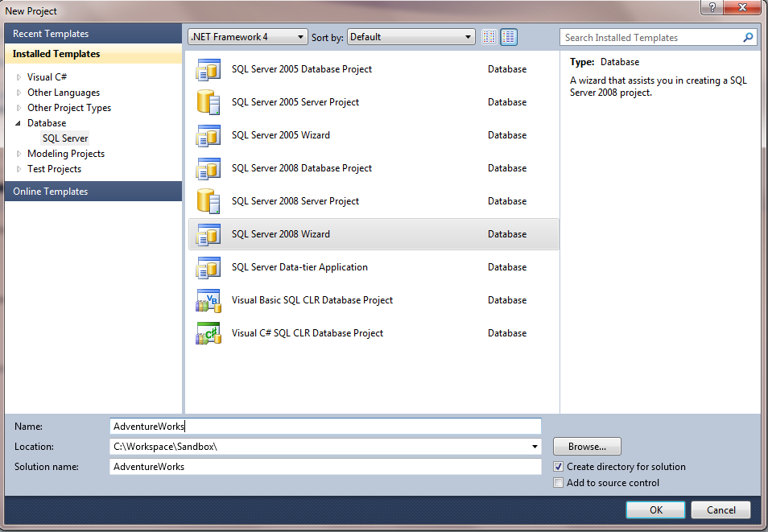Open the Location path dropdown arrow
The height and width of the screenshot is (532, 768).
(535, 446)
